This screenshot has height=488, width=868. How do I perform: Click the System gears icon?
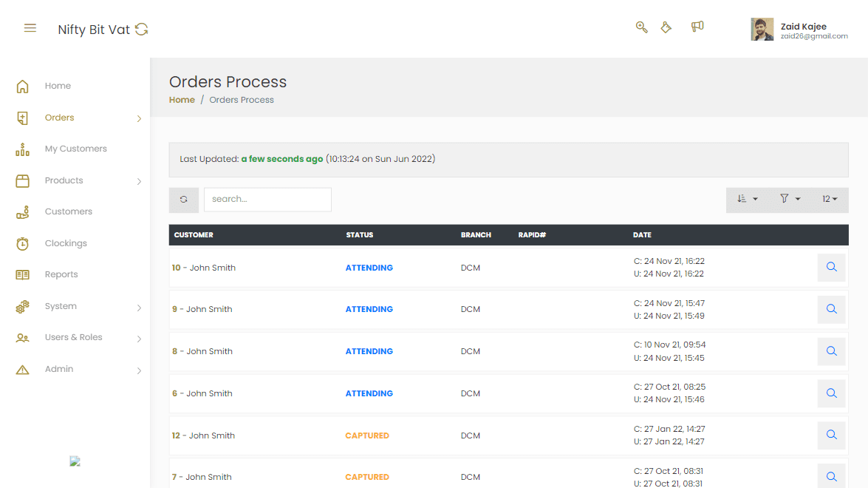pos(23,307)
